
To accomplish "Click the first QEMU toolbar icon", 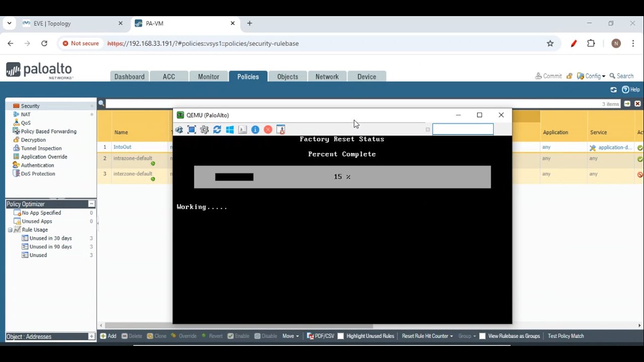I will pos(179,130).
